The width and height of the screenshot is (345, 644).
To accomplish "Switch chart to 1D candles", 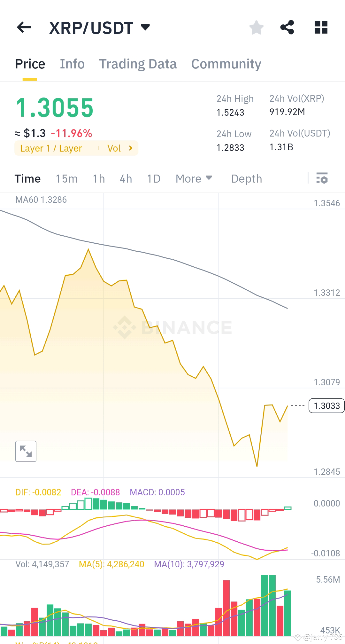I will click(x=153, y=178).
